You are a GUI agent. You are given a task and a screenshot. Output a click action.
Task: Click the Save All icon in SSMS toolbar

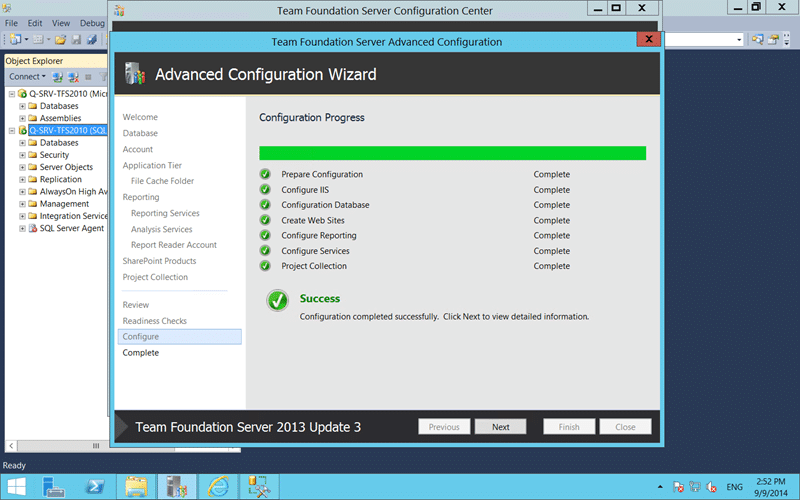[91, 39]
